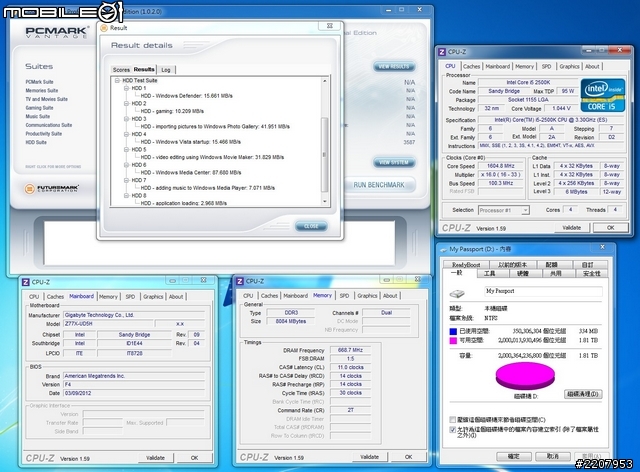
Task: Click the magenta pie chart of drive D
Action: point(525,376)
